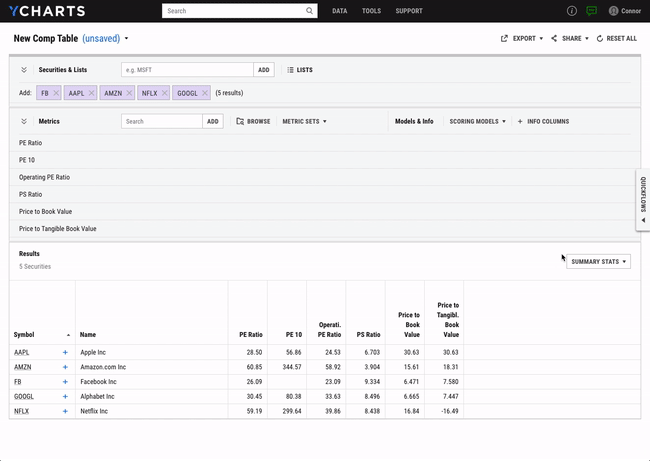Collapse the Metrics section
650x461 pixels.
click(24, 121)
